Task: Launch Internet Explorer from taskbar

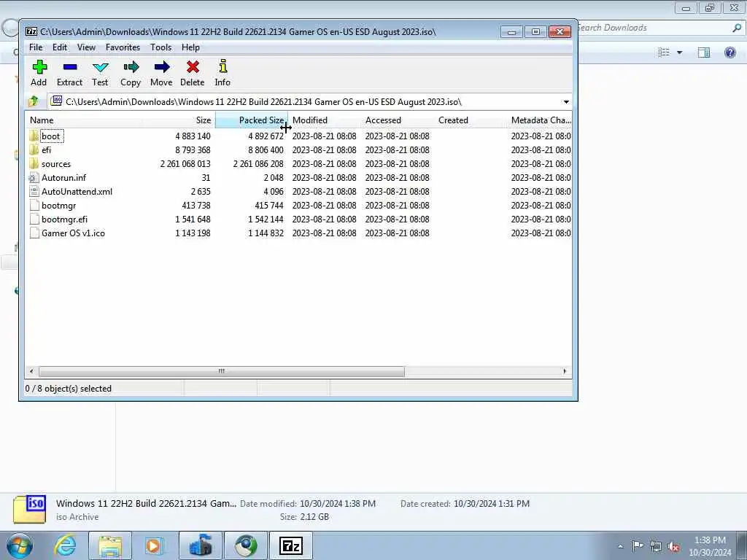Action: coord(65,545)
